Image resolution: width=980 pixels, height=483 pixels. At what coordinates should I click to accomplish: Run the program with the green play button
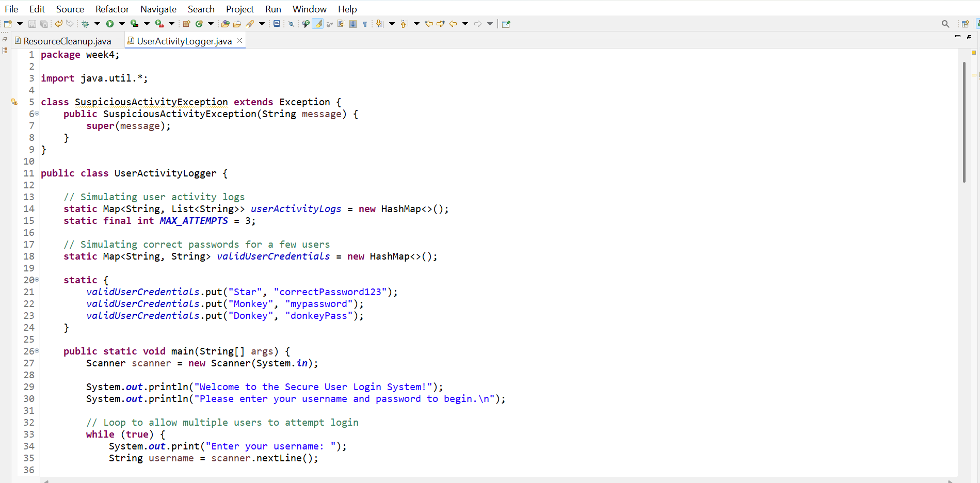(x=110, y=24)
